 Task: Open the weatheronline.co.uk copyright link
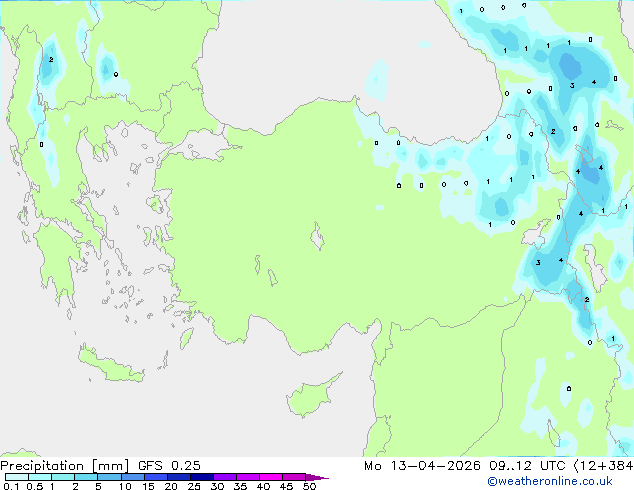549,481
